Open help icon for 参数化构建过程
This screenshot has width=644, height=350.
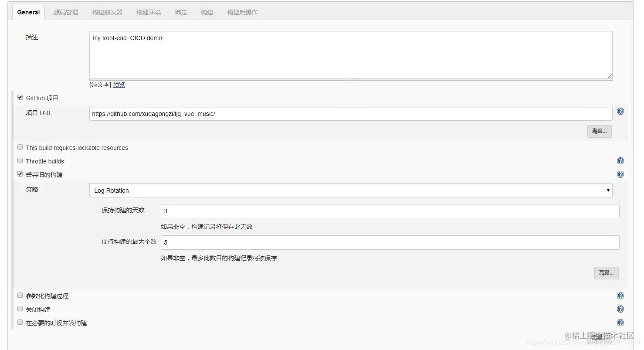620,296
